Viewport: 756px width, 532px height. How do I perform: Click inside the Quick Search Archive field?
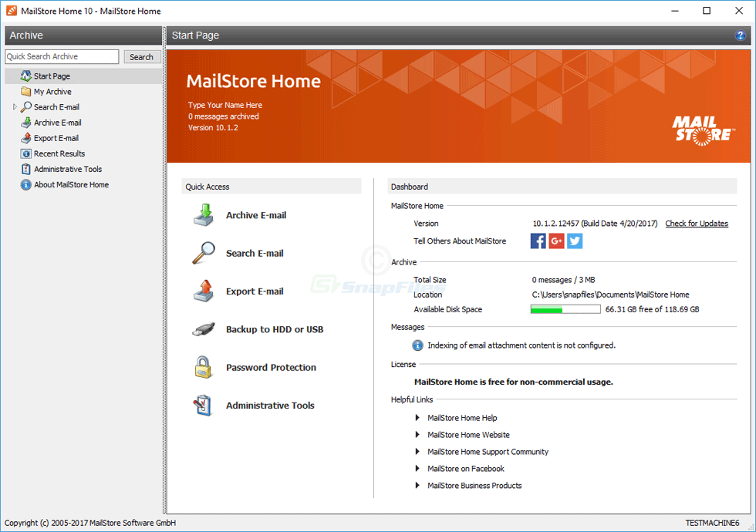[x=61, y=56]
